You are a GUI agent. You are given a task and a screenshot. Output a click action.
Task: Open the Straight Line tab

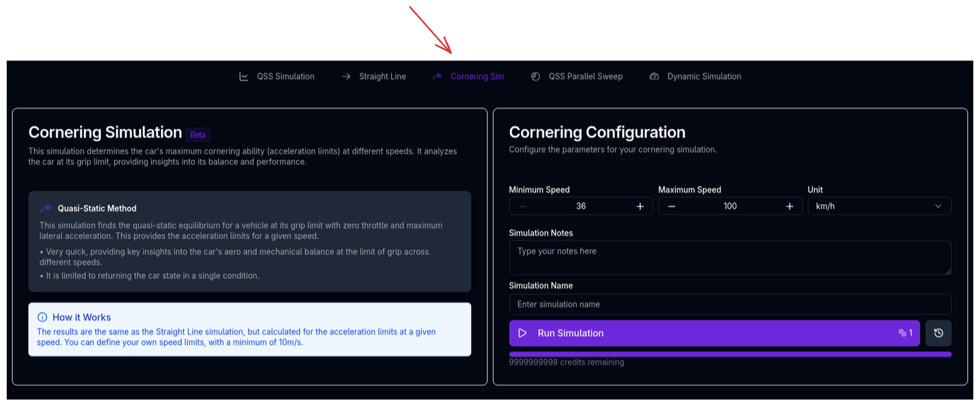(x=382, y=77)
